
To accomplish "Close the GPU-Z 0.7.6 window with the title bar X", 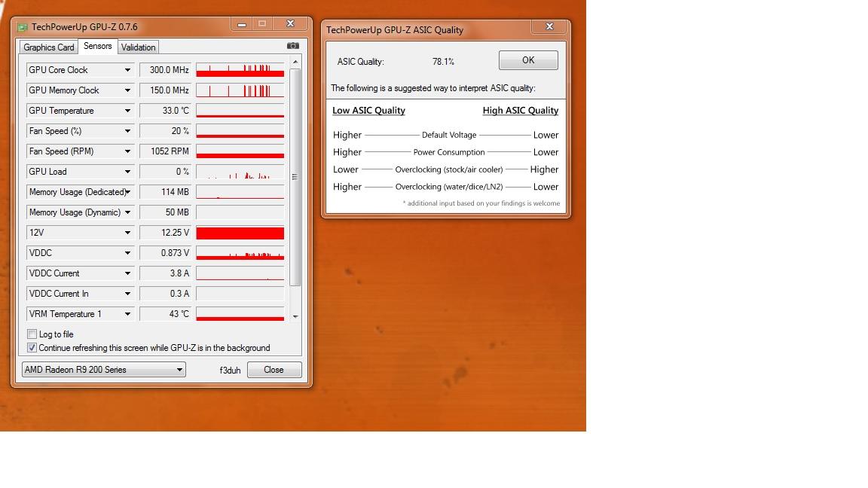I will [x=290, y=24].
